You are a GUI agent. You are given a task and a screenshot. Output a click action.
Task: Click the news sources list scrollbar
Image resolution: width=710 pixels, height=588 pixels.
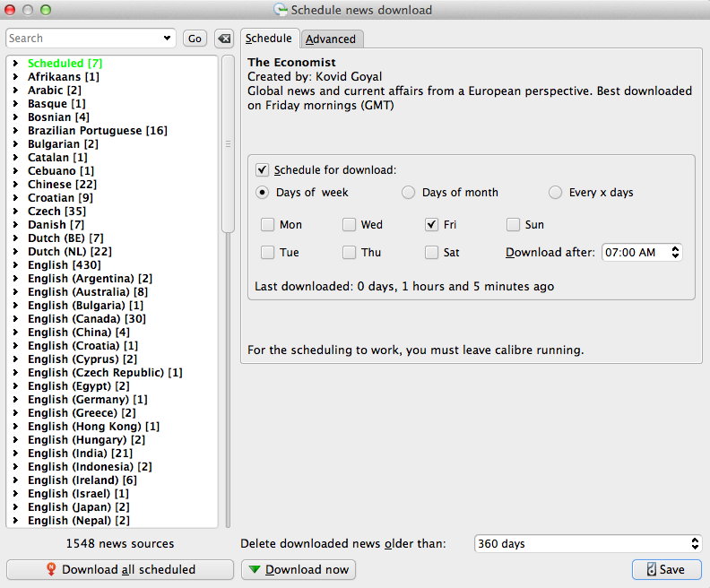pyautogui.click(x=228, y=144)
